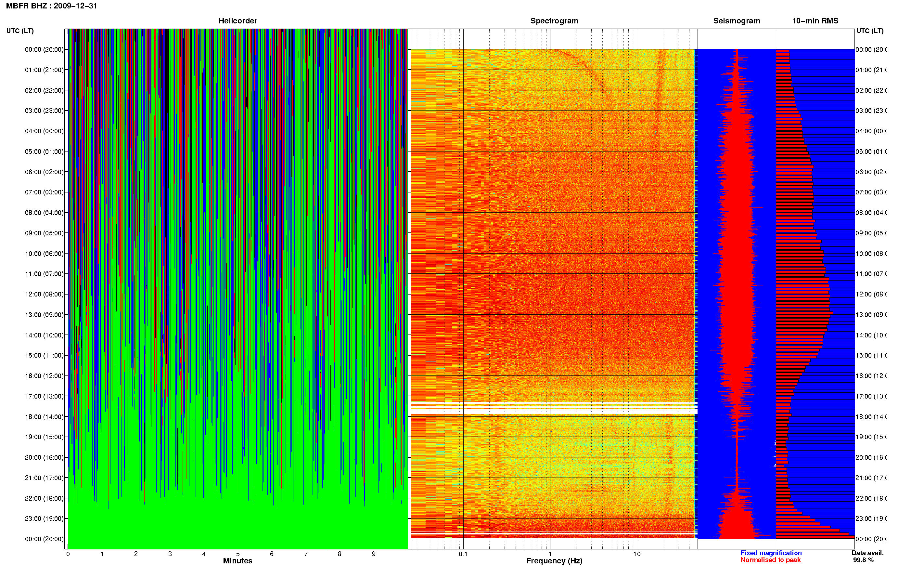Click the 'Data avail.' label

[867, 553]
